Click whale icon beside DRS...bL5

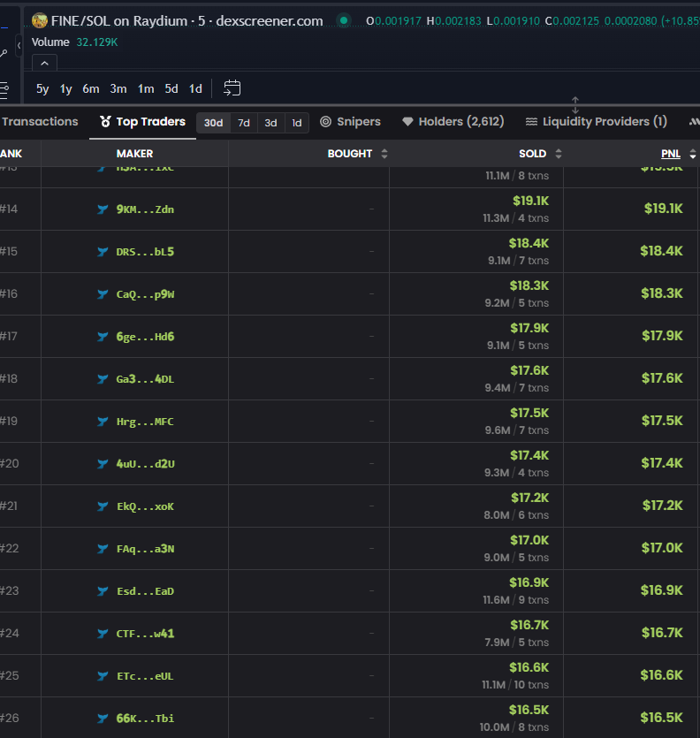[x=103, y=251]
